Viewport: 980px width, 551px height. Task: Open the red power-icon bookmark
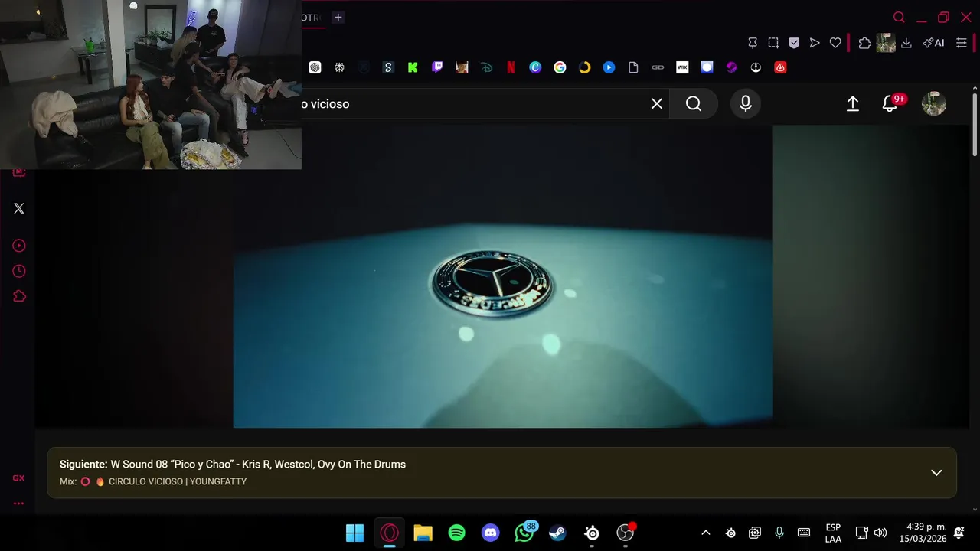tap(780, 67)
